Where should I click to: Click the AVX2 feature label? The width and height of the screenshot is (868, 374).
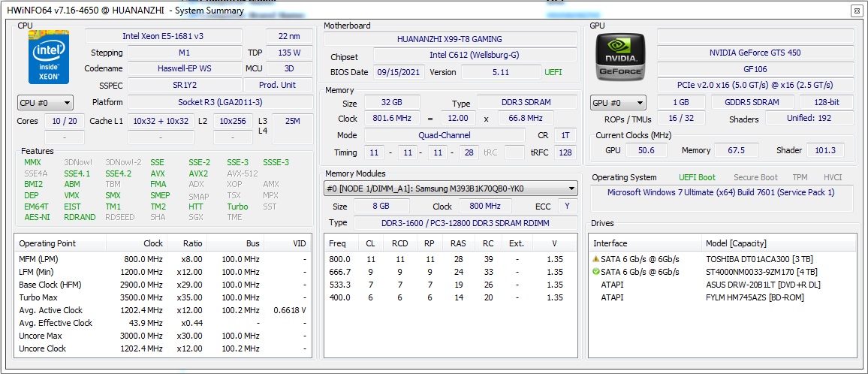coord(198,173)
